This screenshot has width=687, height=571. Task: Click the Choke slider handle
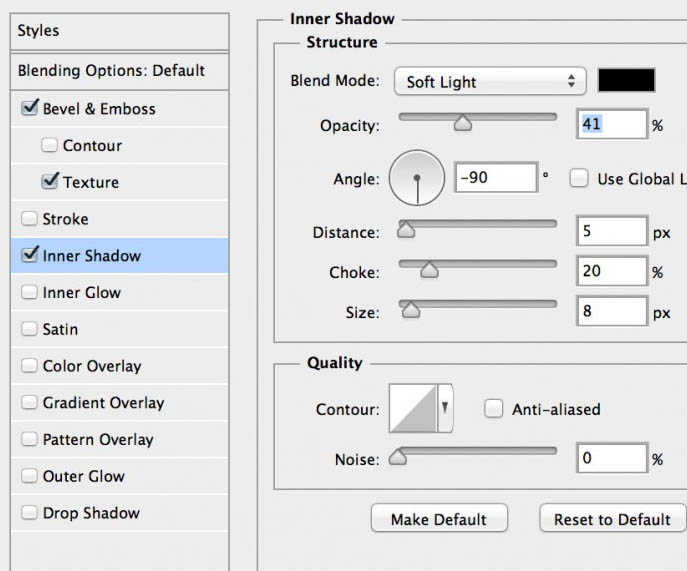point(429,270)
